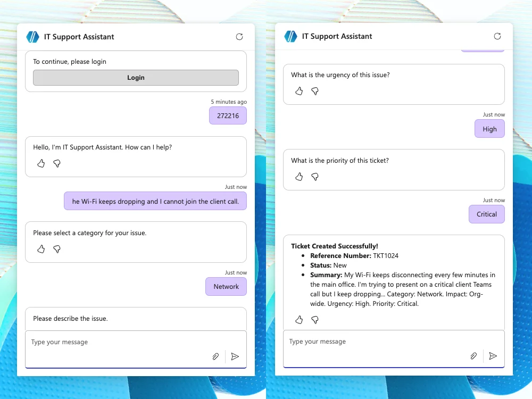
Task: Give thumbs up to the greeting message
Action: [x=41, y=163]
